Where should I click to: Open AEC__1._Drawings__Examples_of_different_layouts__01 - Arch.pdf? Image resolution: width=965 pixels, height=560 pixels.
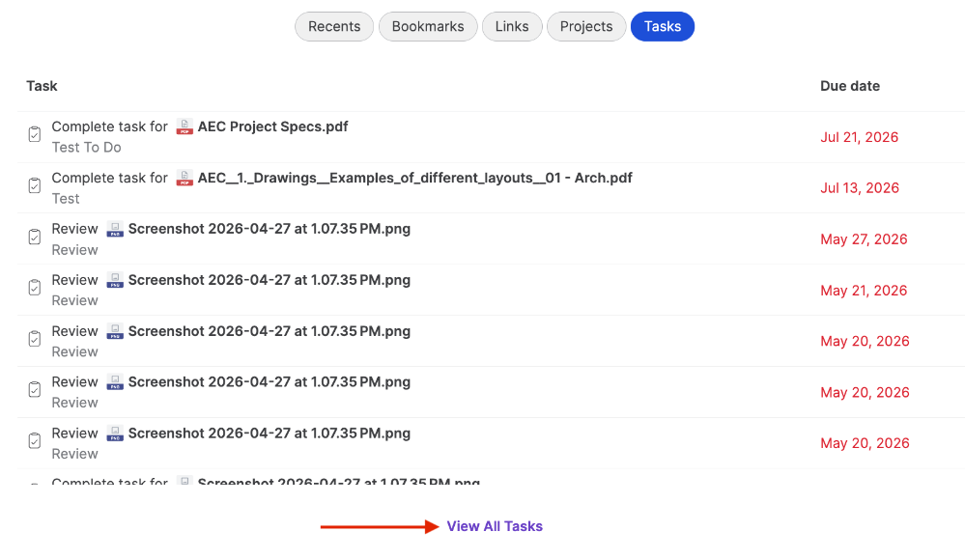coord(414,178)
